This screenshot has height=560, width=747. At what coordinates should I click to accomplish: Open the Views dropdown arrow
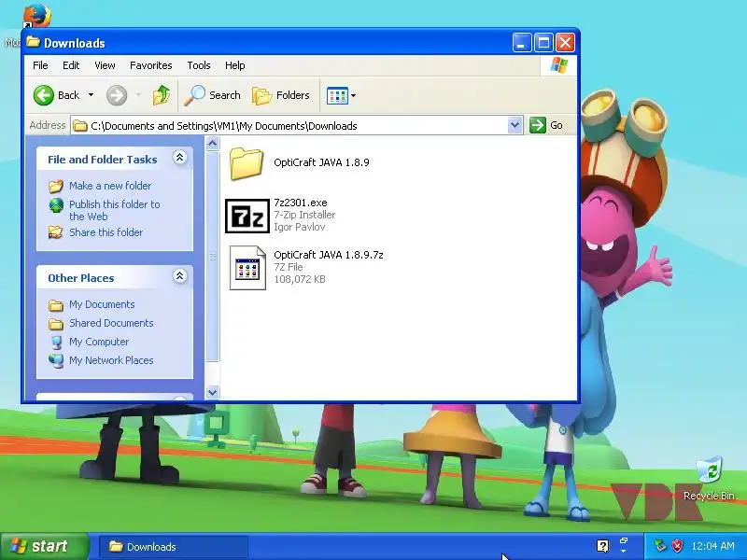(353, 96)
